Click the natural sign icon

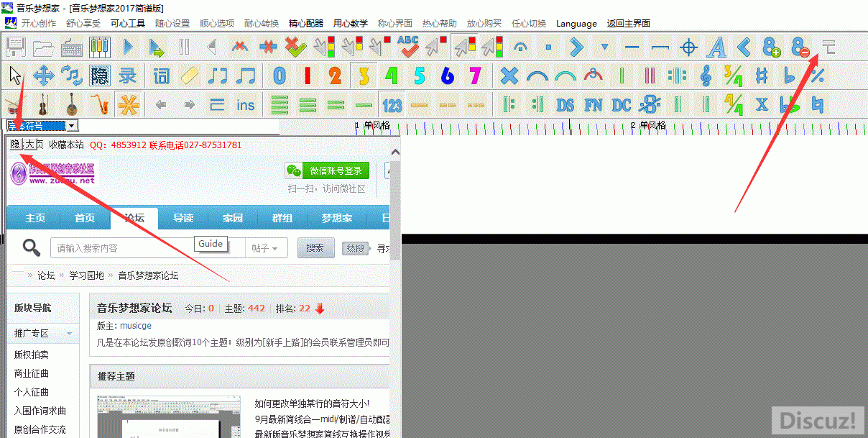click(x=818, y=104)
